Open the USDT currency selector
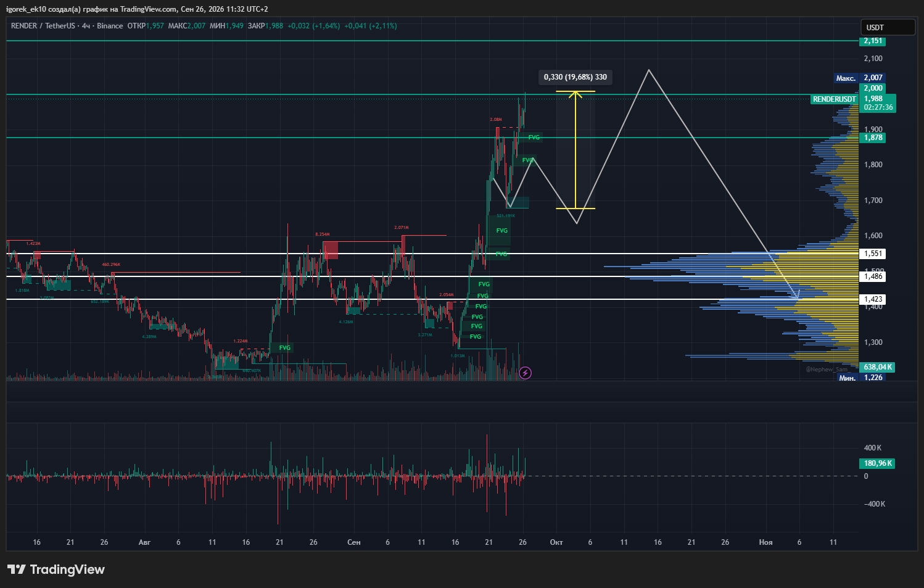The height and width of the screenshot is (588, 924). (888, 27)
